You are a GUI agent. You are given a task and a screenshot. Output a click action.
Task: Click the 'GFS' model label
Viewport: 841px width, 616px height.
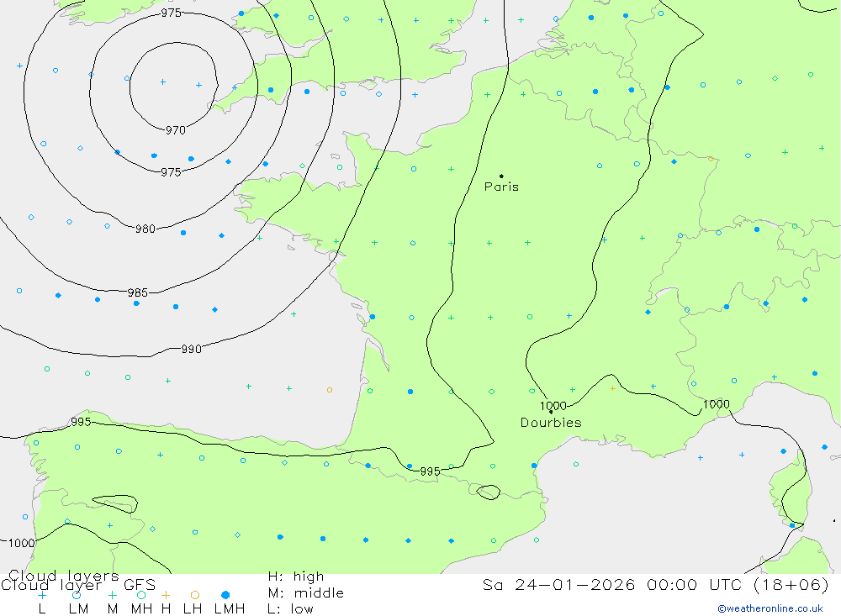pos(140,585)
